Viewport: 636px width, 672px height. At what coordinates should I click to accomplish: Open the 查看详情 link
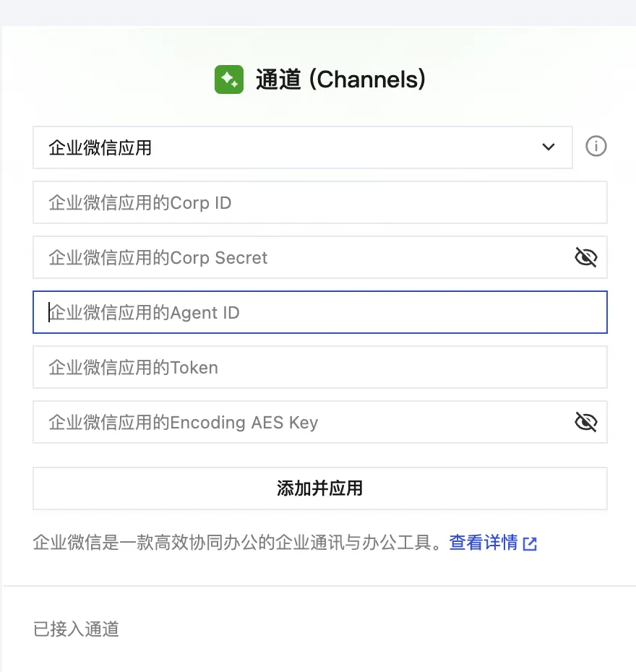tap(483, 543)
